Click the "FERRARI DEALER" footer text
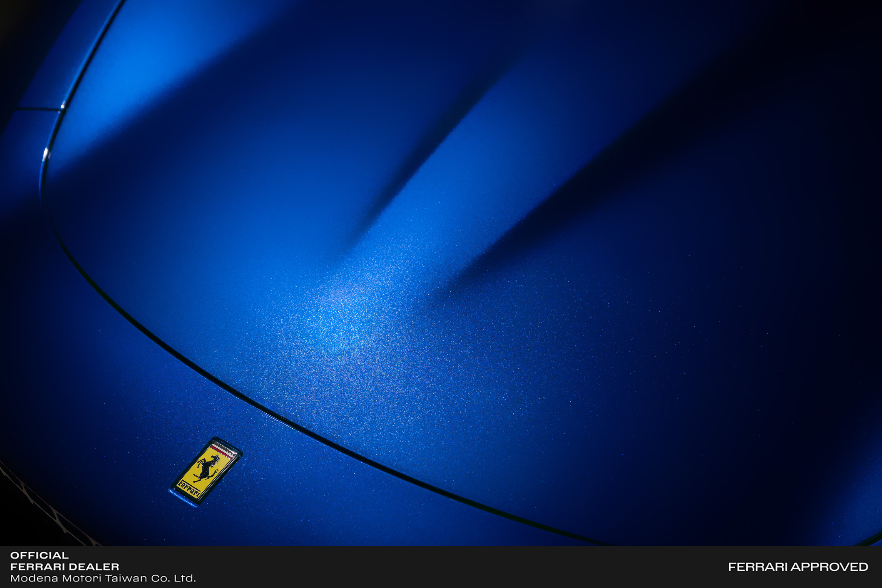This screenshot has height=588, width=882. [x=64, y=567]
